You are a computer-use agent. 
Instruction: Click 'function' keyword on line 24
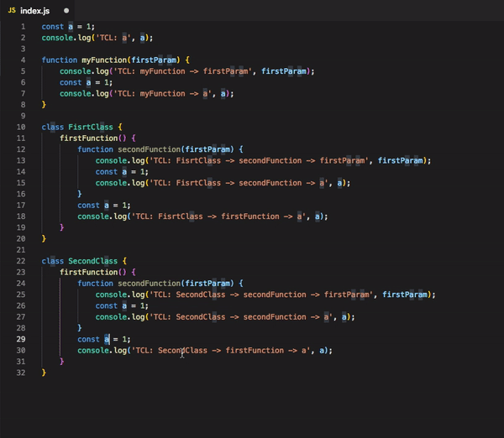pos(96,284)
